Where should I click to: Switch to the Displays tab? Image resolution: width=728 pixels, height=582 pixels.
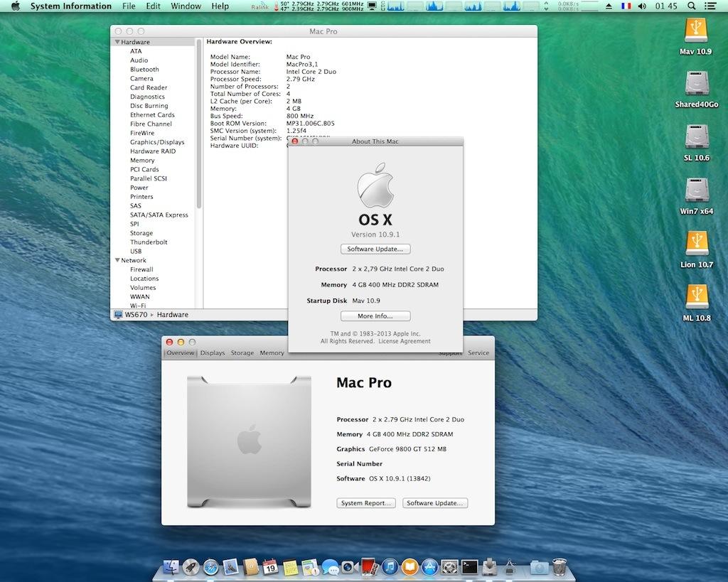tap(212, 353)
